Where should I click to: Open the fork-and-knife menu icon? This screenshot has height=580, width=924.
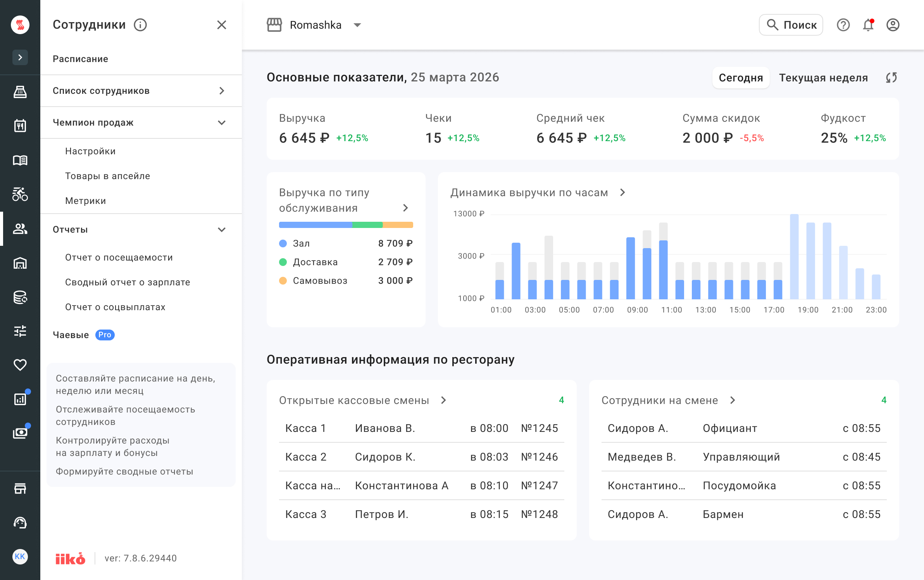pyautogui.click(x=20, y=126)
